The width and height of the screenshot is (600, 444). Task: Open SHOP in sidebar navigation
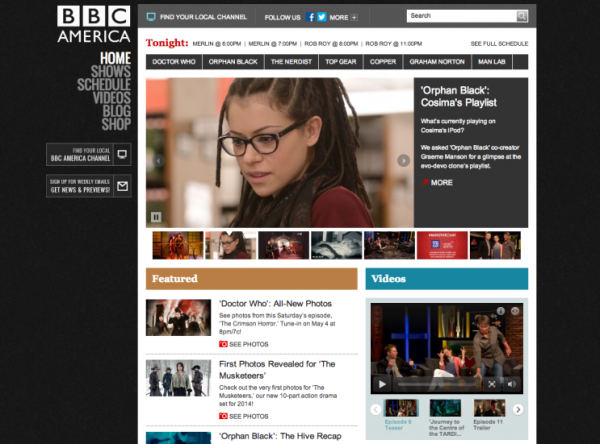116,124
